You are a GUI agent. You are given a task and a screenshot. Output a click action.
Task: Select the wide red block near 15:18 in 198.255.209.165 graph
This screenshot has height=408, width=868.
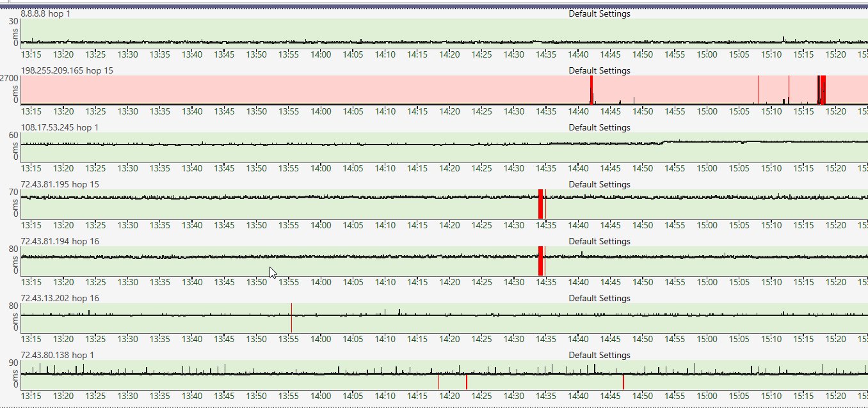(x=823, y=90)
